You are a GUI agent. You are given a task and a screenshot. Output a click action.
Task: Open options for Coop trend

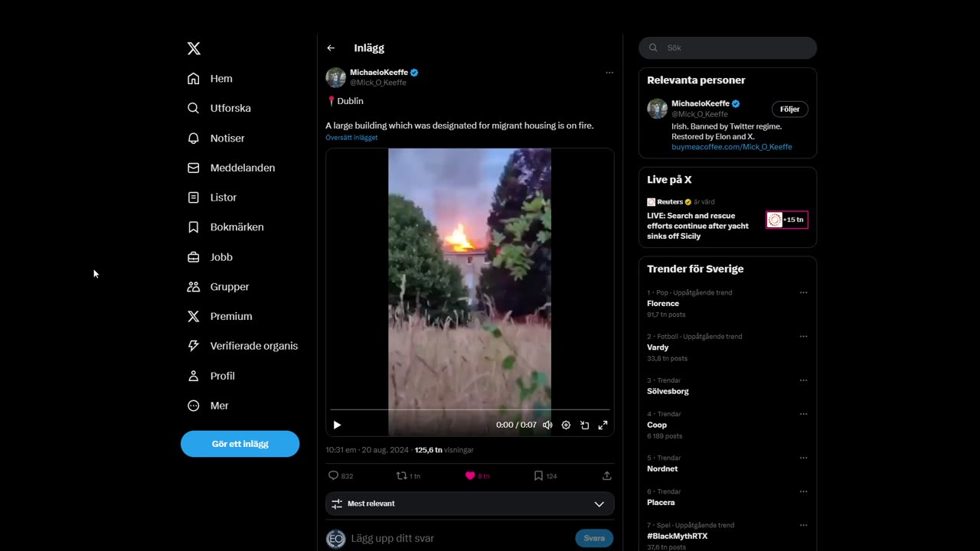[x=803, y=414]
